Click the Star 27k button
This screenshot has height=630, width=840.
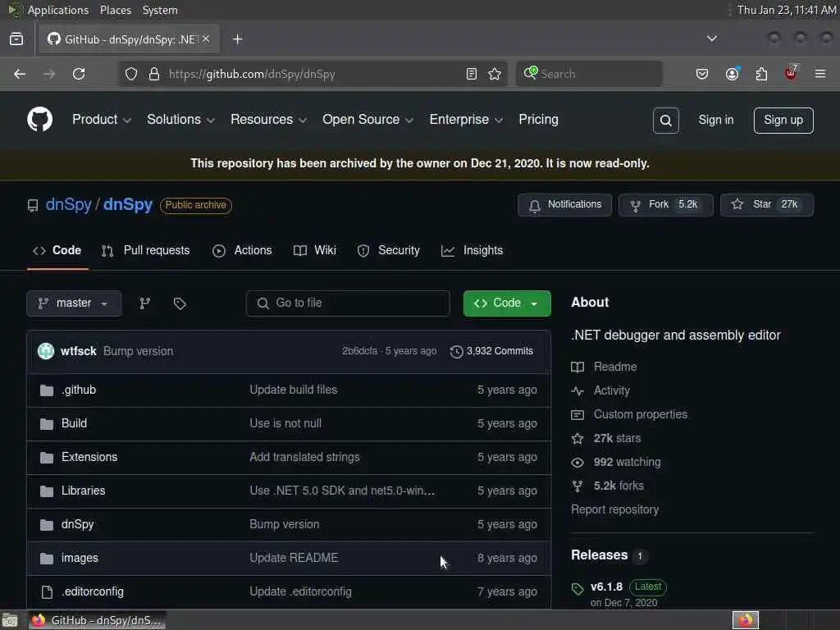(x=767, y=204)
